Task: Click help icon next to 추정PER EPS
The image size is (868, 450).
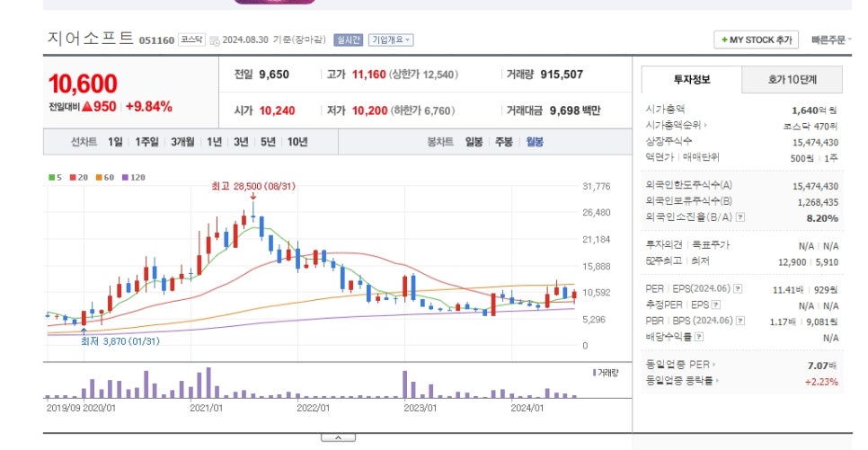Action: click(716, 304)
